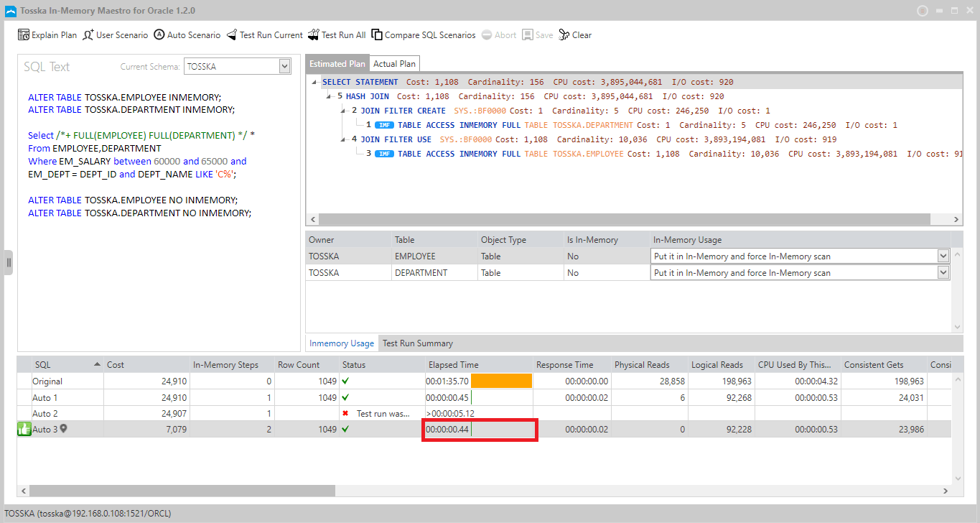Click the left panel collapse handle

pos(9,262)
